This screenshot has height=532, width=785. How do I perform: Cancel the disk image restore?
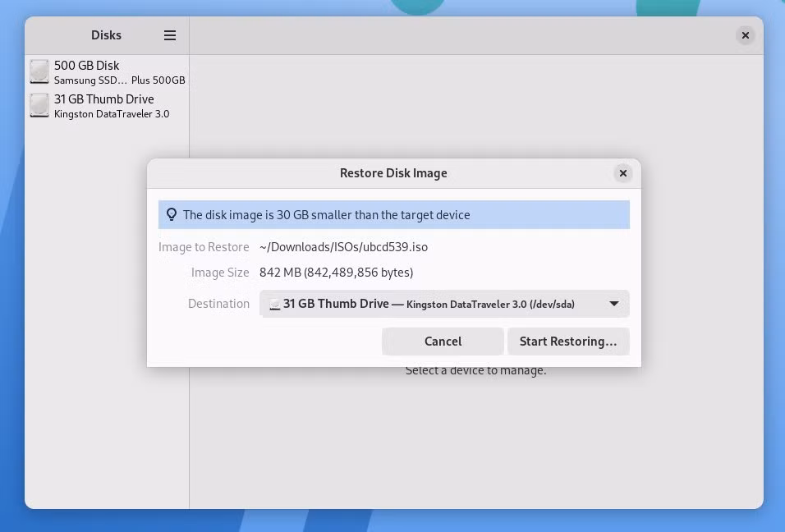click(x=443, y=342)
